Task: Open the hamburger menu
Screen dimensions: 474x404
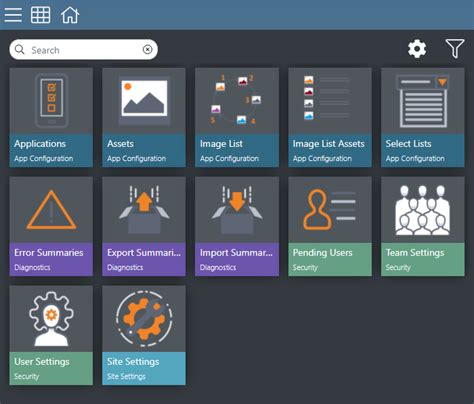Action: tap(13, 15)
